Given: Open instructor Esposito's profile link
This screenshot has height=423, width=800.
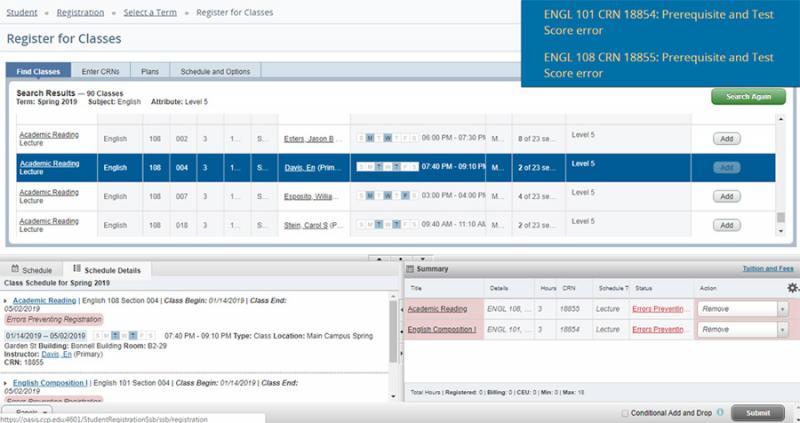Looking at the screenshot, I should coord(313,194).
